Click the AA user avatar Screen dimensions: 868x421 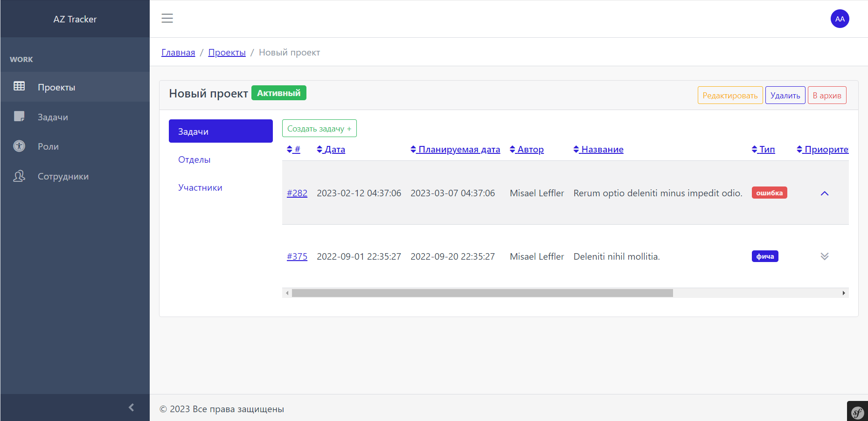tap(840, 19)
